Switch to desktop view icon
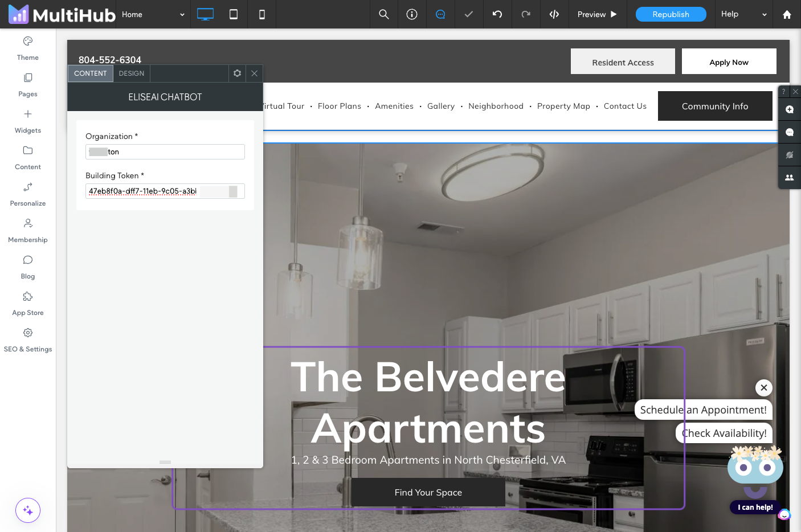Screen dimensions: 801x532 pyautogui.click(x=205, y=14)
